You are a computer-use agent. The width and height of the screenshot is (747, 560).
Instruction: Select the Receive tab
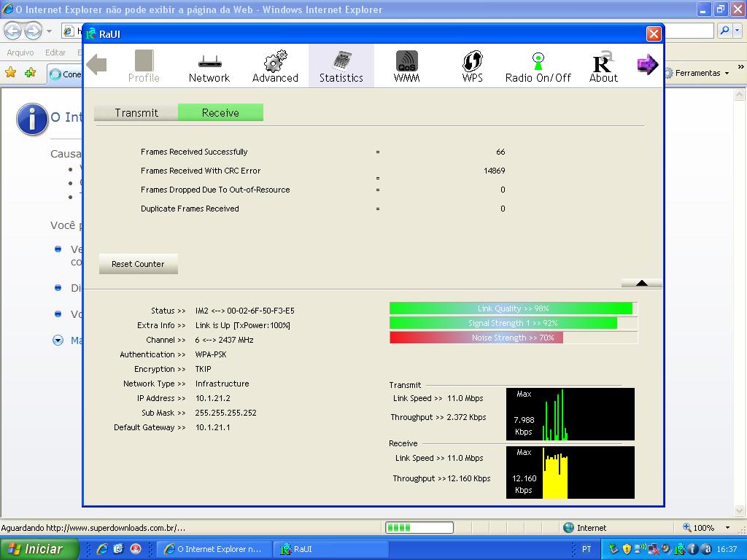point(220,112)
